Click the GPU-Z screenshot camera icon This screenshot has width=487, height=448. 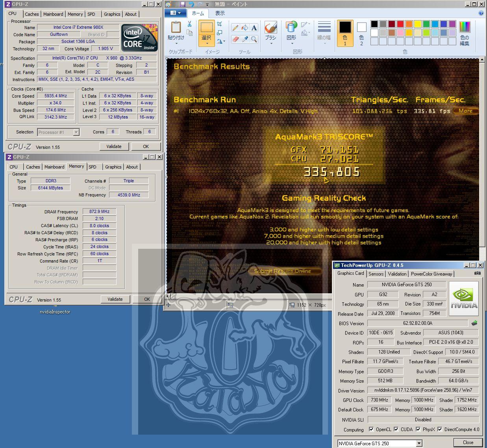pos(478,273)
